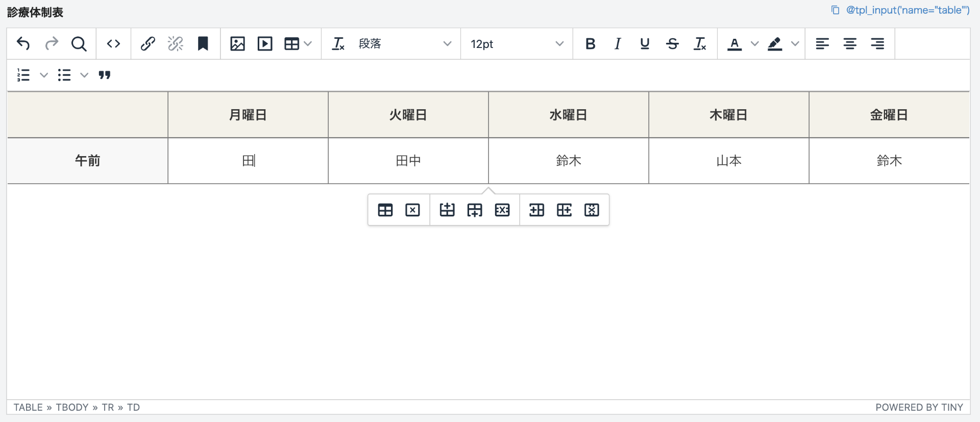Select TR in the element path
The height and width of the screenshot is (422, 980).
coord(108,407)
